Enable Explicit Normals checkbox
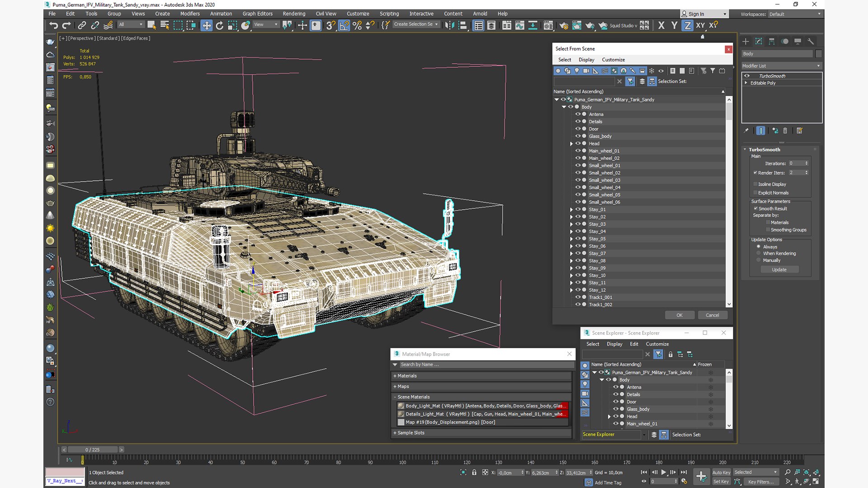The height and width of the screenshot is (488, 868). (755, 192)
